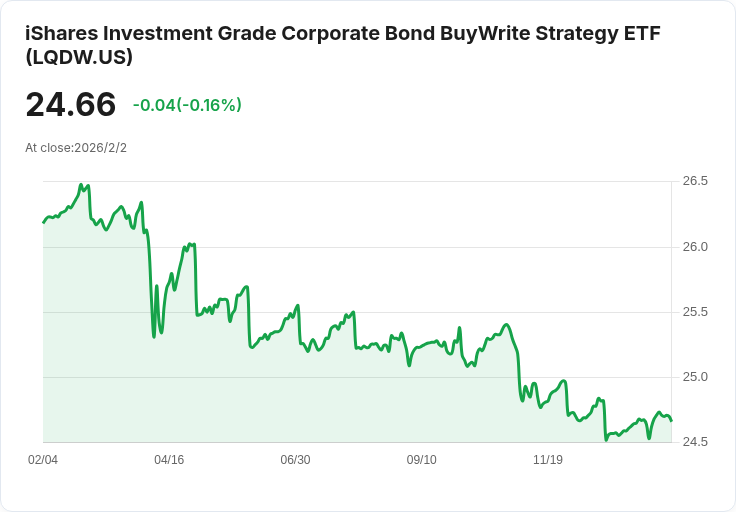Select the 09/10 date on x-axis
Viewport: 736px width, 512px height.
[422, 460]
